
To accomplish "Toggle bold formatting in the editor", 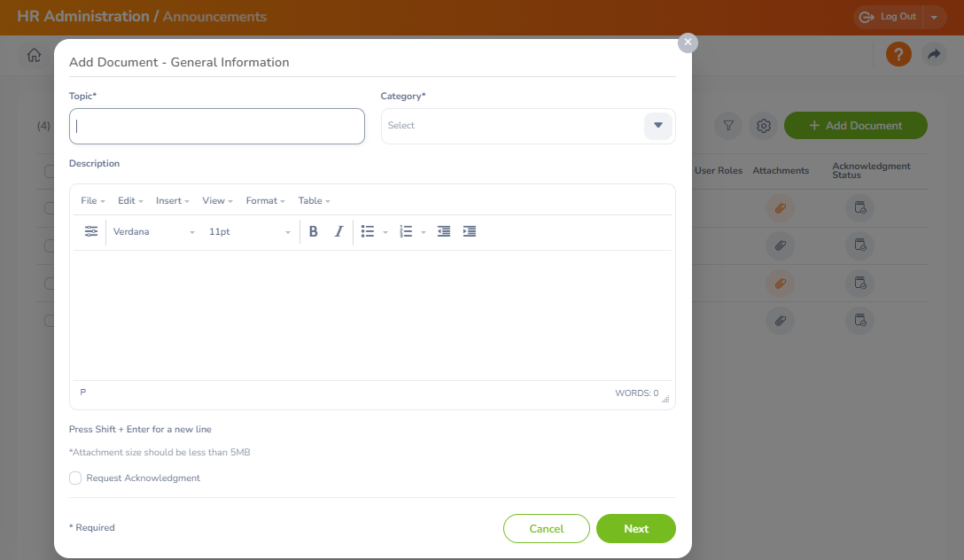I will point(313,231).
